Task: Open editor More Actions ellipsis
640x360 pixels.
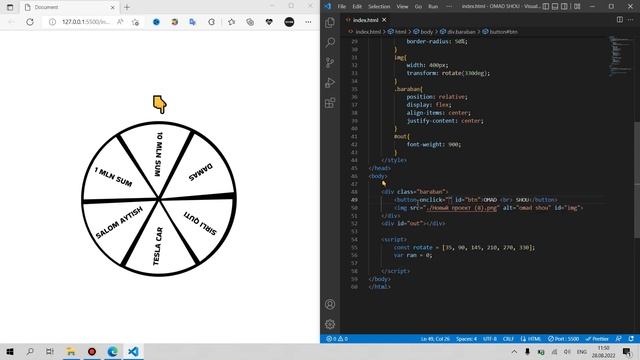Action: tap(631, 20)
